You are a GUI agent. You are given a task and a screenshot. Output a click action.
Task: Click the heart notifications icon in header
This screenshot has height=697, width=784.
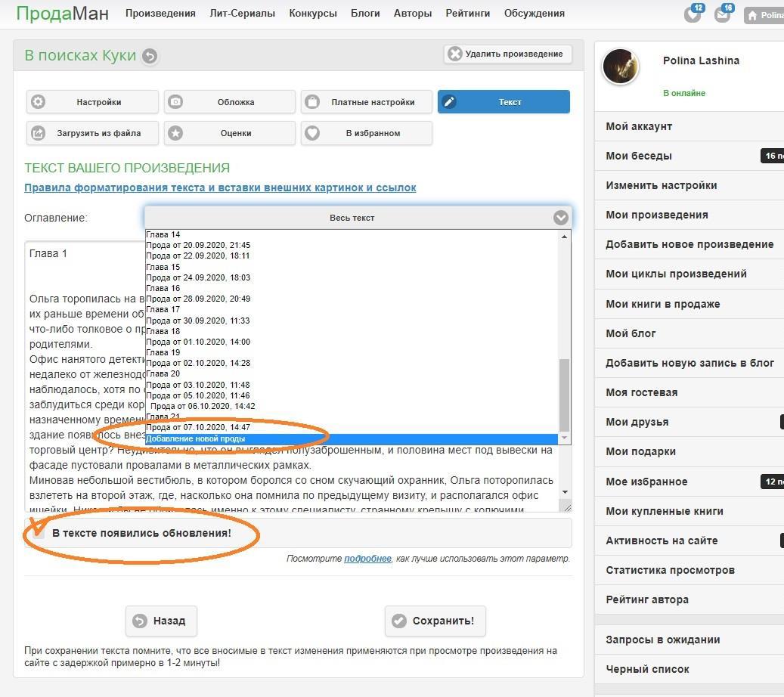click(x=692, y=14)
